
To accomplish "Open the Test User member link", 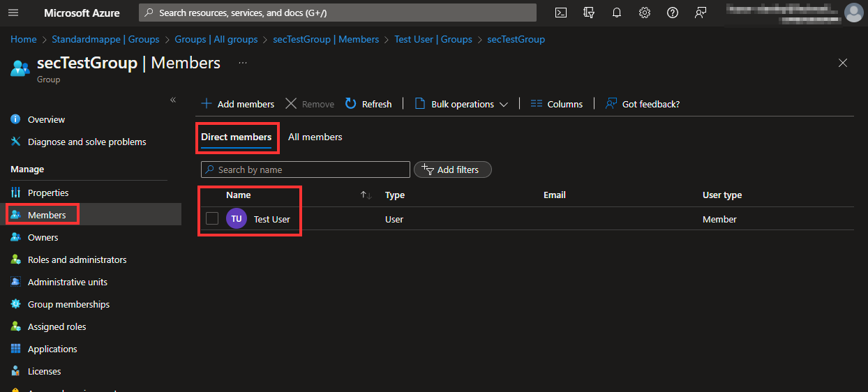I will pyautogui.click(x=272, y=219).
